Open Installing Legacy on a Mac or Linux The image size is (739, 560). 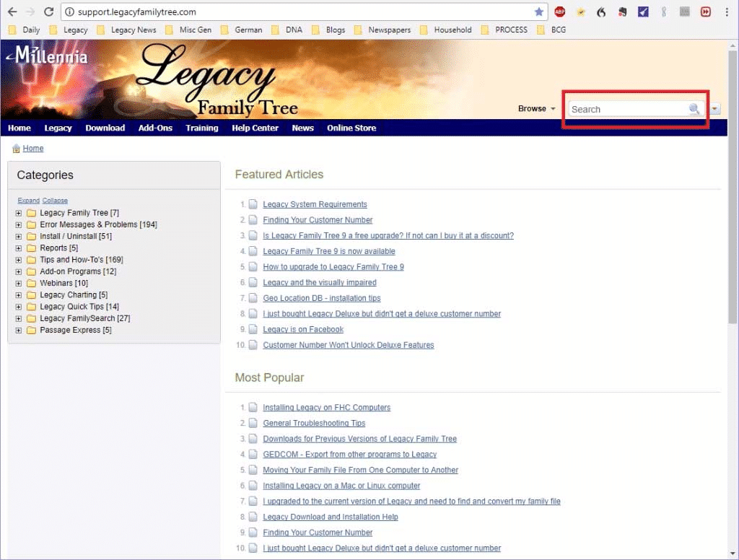pos(341,486)
